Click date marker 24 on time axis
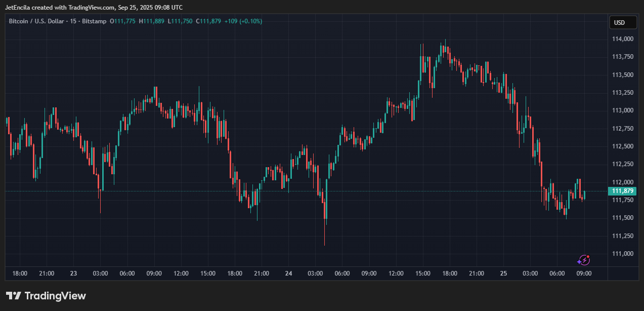Screen dimensions: 644x311 click(x=288, y=274)
